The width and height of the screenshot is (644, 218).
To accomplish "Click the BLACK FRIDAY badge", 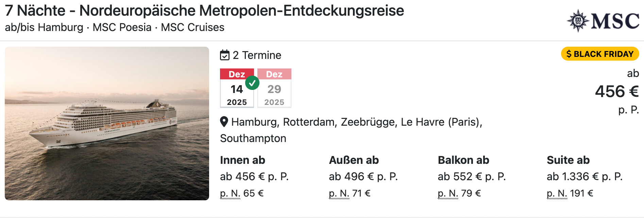I will [x=600, y=54].
